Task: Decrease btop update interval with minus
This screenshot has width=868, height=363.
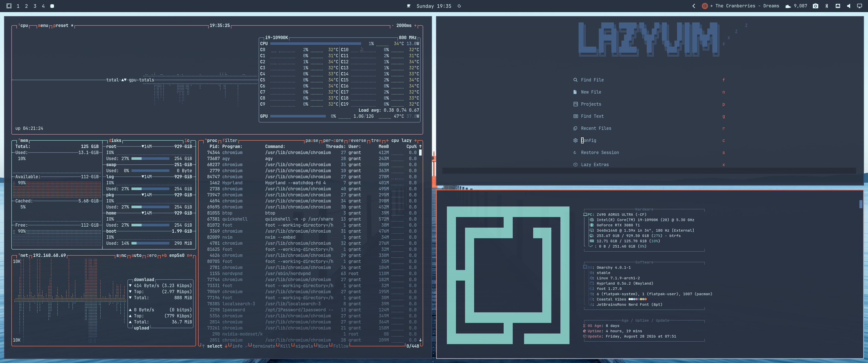Action: point(393,26)
